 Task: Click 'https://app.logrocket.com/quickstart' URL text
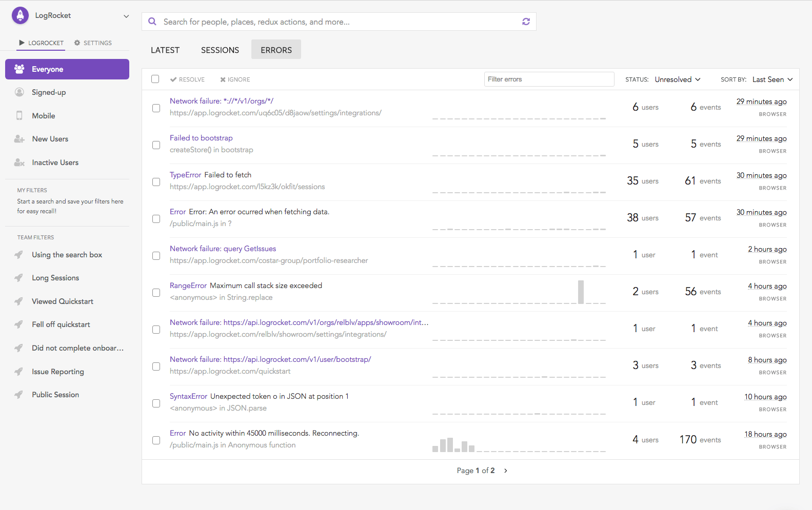230,371
